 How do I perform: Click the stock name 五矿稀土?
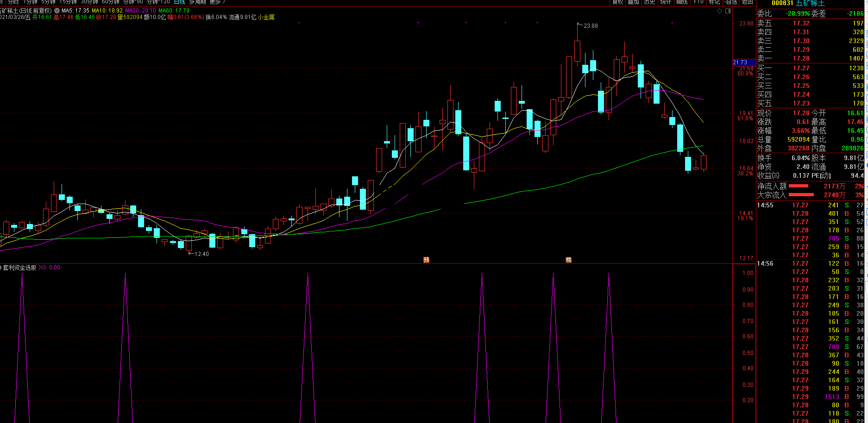pos(811,3)
